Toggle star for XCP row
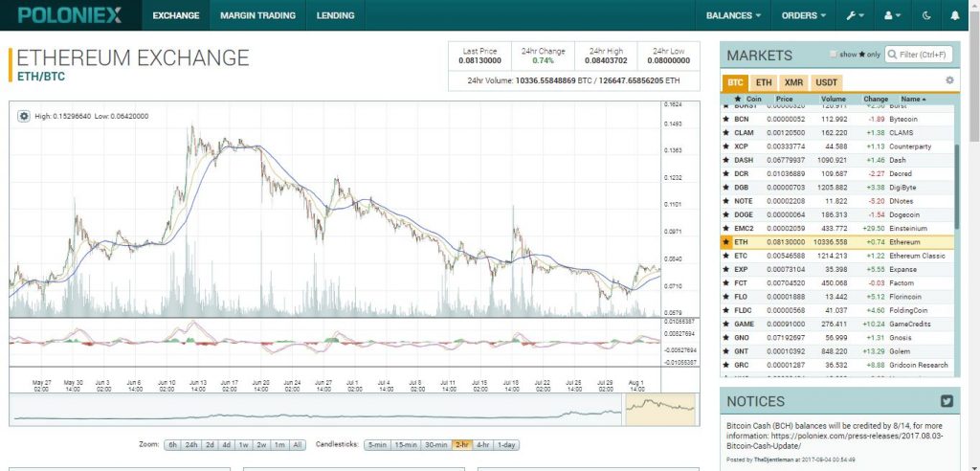The width and height of the screenshot is (980, 471). (x=725, y=146)
